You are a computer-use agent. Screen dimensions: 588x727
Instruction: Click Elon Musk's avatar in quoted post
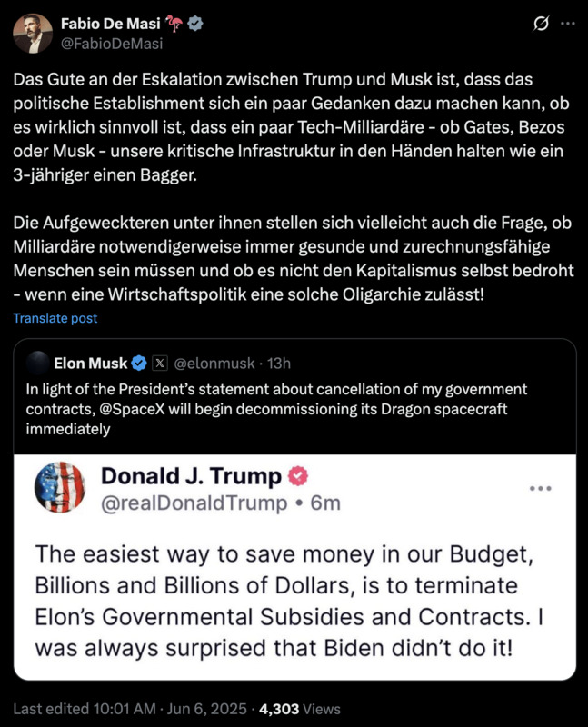[x=37, y=363]
